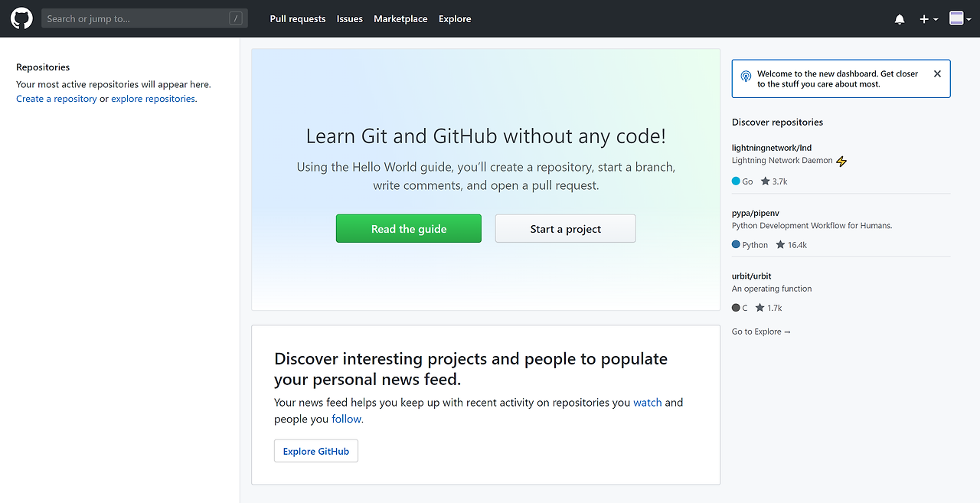This screenshot has height=503, width=980.
Task: Click the star icon showing 3.7k
Action: (766, 181)
